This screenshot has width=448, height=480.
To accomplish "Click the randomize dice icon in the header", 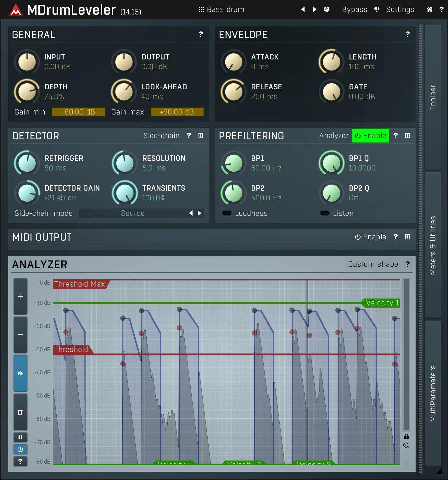I will click(x=327, y=9).
